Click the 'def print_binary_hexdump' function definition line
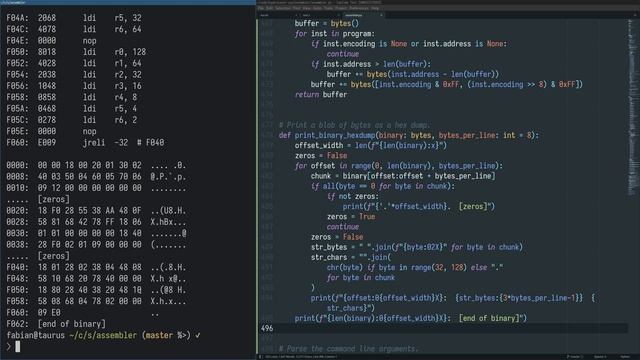Image resolution: width=640 pixels, height=360 pixels. click(409, 135)
